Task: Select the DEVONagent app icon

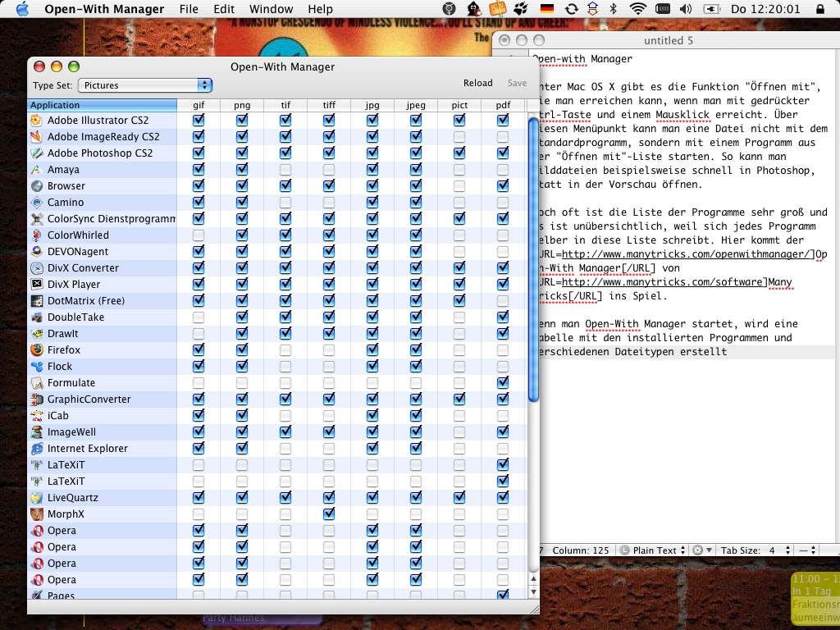Action: pos(36,251)
